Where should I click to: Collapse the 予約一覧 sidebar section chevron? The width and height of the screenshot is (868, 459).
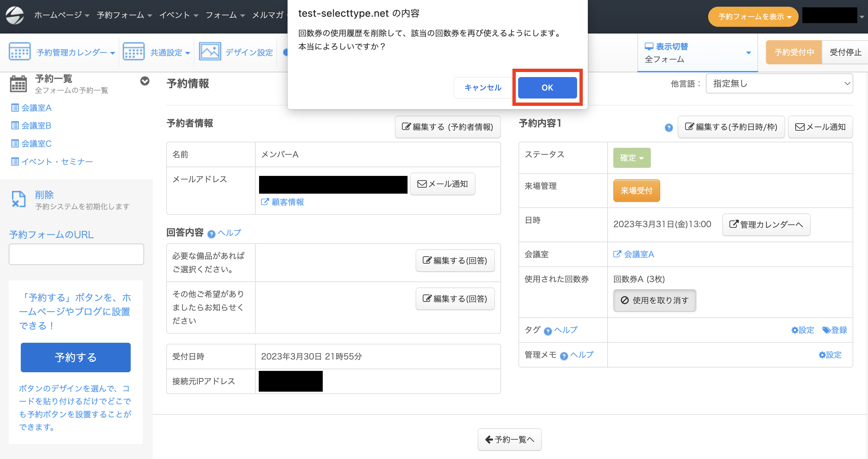tap(144, 81)
